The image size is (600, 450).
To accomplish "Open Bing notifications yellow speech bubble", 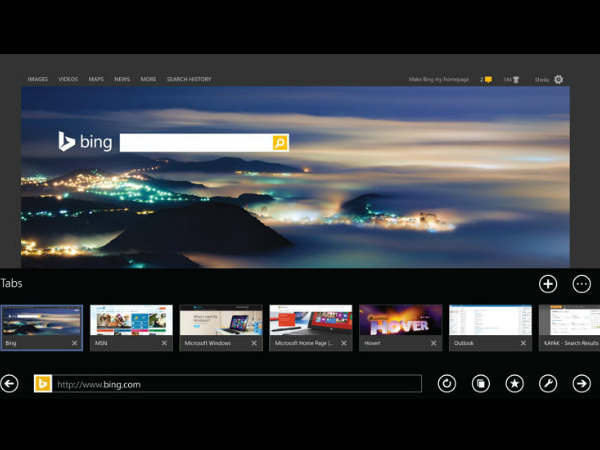I will pyautogui.click(x=488, y=80).
